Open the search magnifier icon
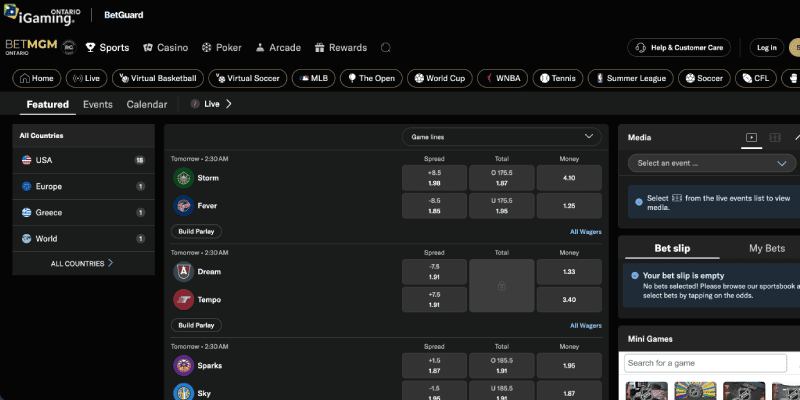Screen dimensions: 800x400 [386, 47]
